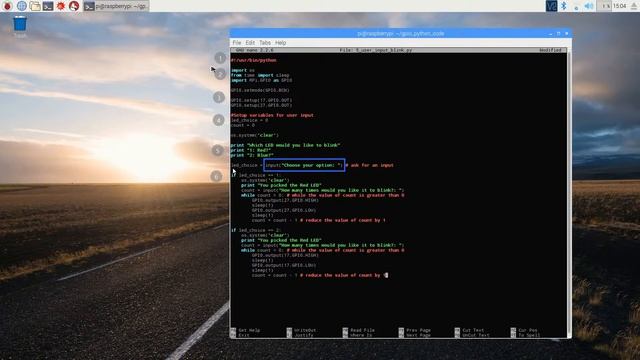Open the Raspberry Pi main menu

click(x=7, y=6)
